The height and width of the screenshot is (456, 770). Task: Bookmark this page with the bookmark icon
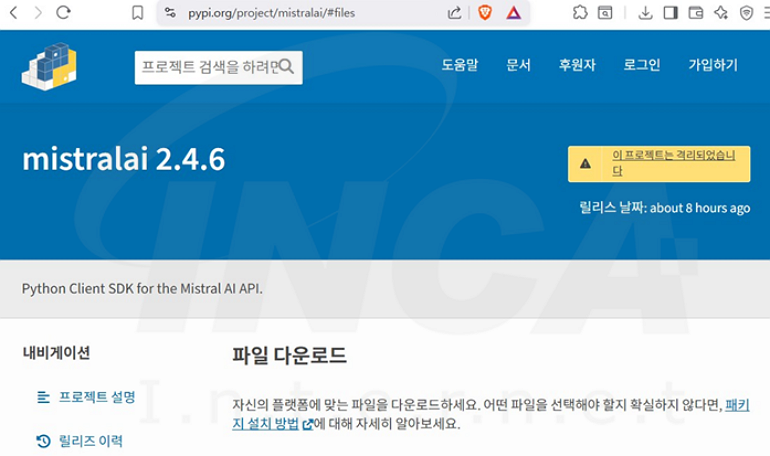pyautogui.click(x=138, y=13)
